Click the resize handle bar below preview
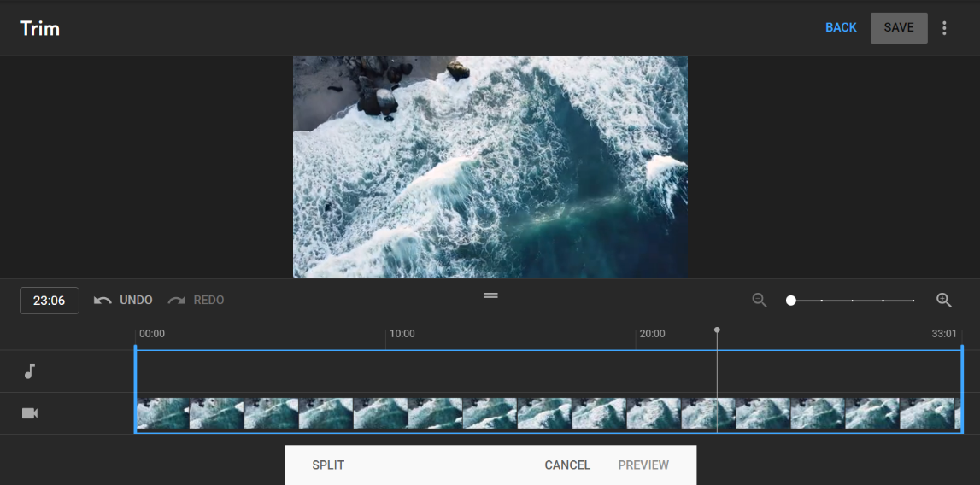The height and width of the screenshot is (485, 980). [490, 295]
